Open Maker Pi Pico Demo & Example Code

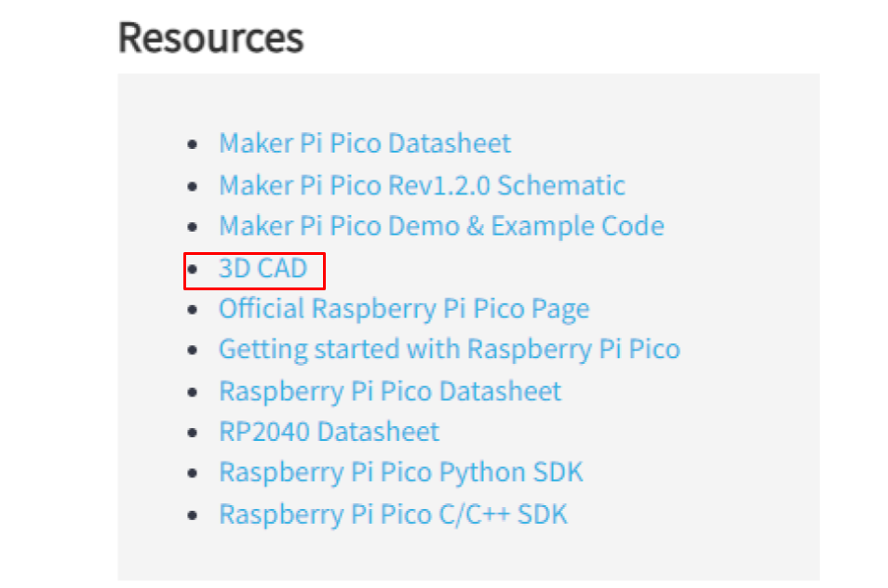(x=440, y=226)
